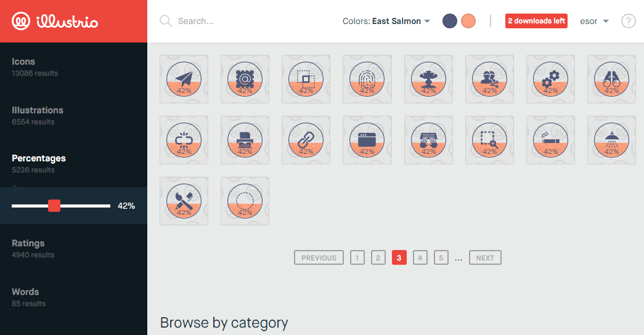
Task: Click the paper plane percentage icon
Action: coord(184,79)
